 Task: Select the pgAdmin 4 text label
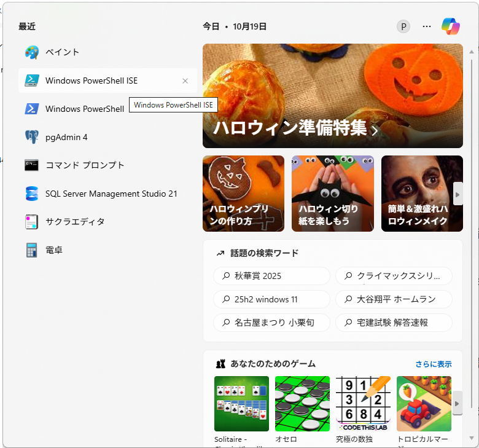(x=66, y=137)
